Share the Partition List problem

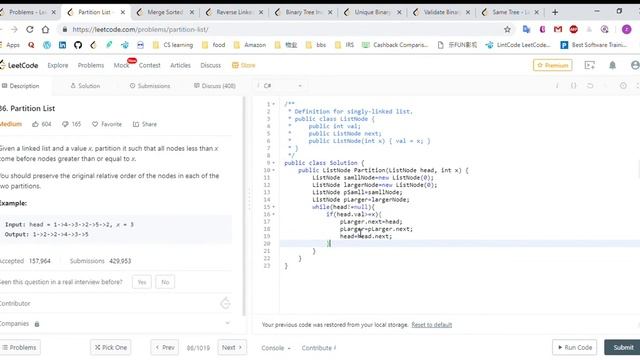[145, 124]
